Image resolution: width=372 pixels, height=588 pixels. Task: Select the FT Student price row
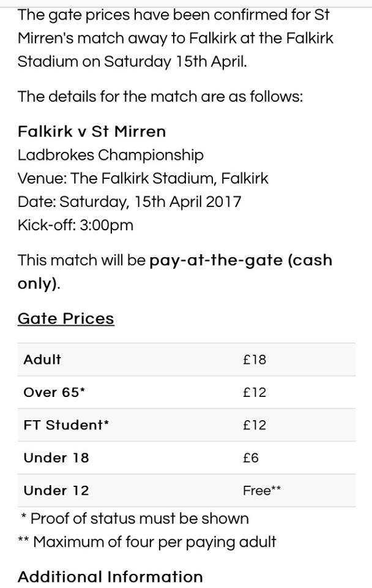(186, 425)
